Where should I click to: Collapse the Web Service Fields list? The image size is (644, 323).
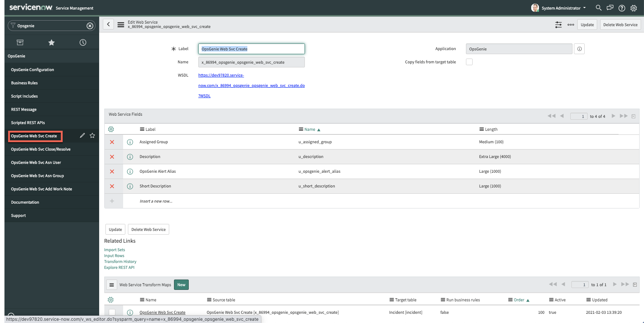point(634,116)
